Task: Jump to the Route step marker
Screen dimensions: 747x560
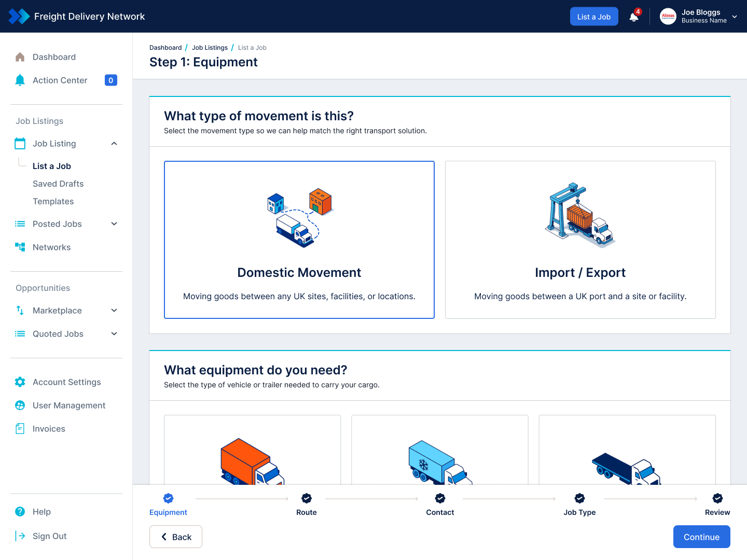Action: click(x=307, y=498)
